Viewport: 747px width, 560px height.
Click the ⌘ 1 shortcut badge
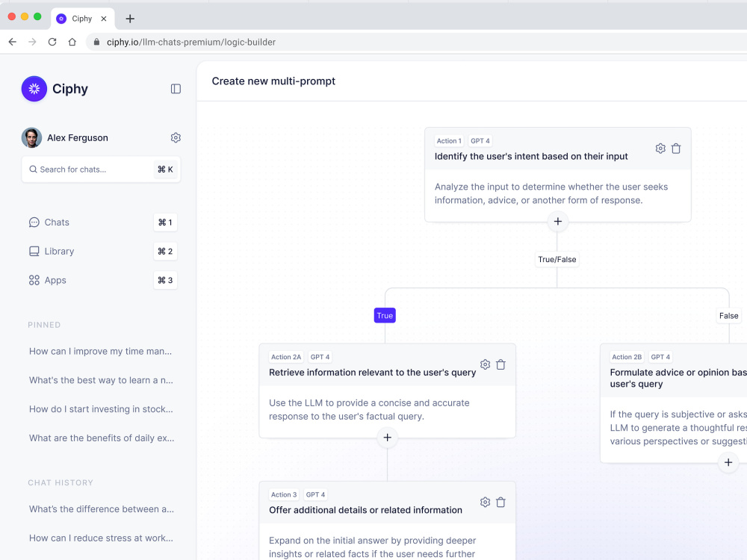click(165, 223)
